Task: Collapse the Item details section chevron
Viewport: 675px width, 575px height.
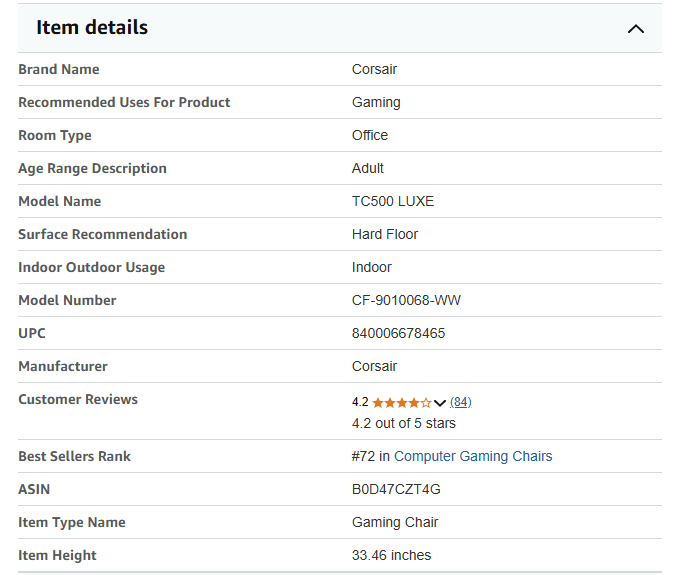Action: coord(635,29)
